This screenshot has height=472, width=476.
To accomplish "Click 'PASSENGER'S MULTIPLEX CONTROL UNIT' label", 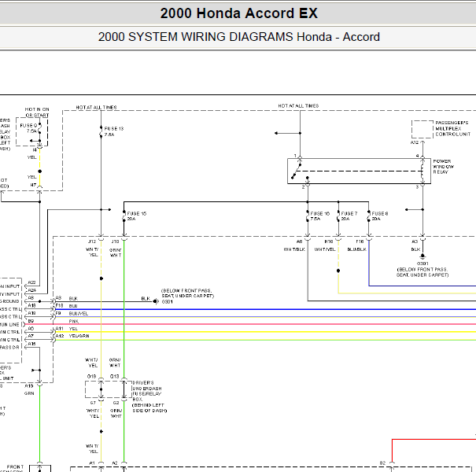I will [x=452, y=128].
